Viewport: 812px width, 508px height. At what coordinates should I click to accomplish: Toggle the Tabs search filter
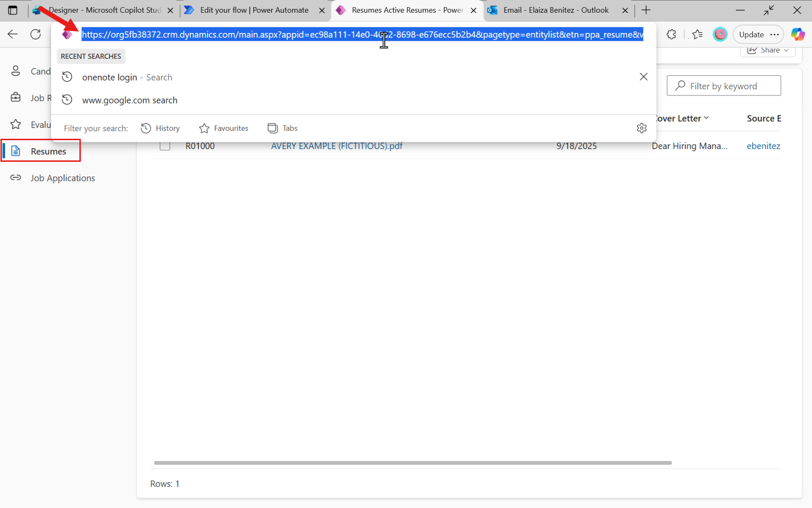pyautogui.click(x=282, y=128)
